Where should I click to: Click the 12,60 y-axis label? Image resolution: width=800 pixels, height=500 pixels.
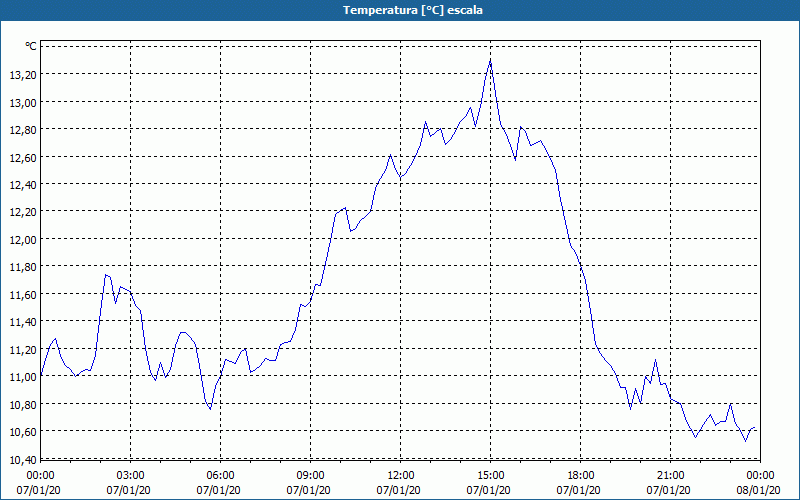(23, 157)
